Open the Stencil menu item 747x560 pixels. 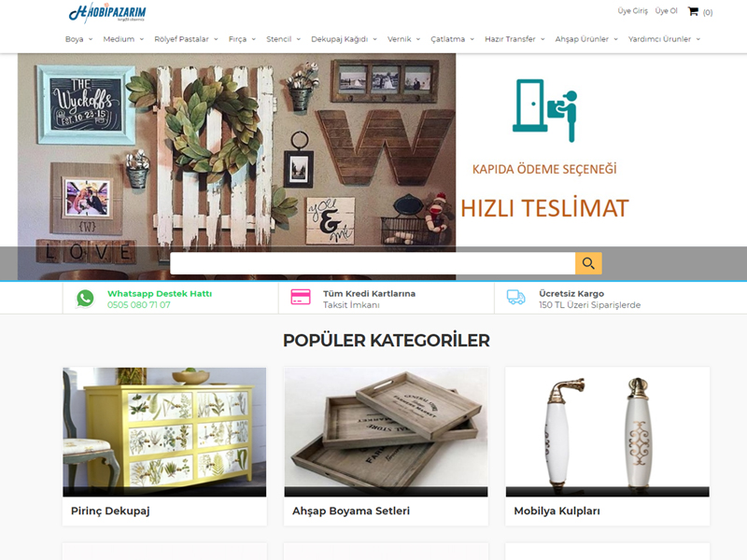(x=284, y=39)
